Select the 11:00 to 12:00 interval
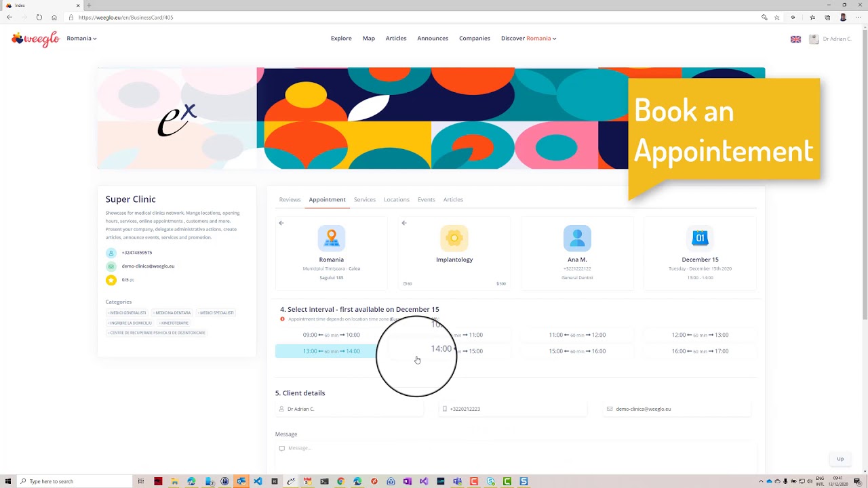The height and width of the screenshot is (488, 868). tap(577, 335)
